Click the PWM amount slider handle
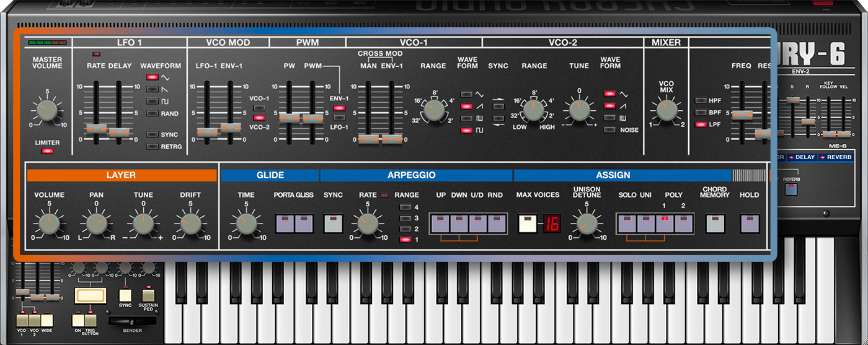Screen dimensions: 868x345 312,118
